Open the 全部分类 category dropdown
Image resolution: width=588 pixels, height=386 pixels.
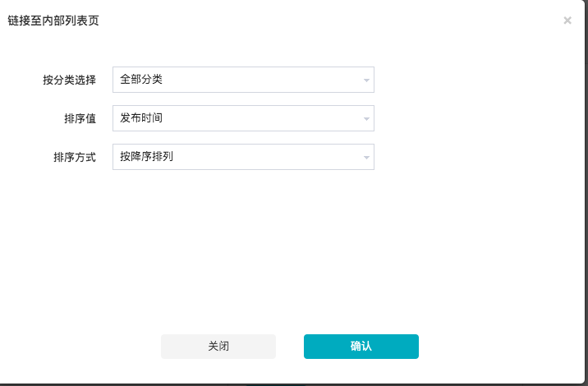pos(243,80)
